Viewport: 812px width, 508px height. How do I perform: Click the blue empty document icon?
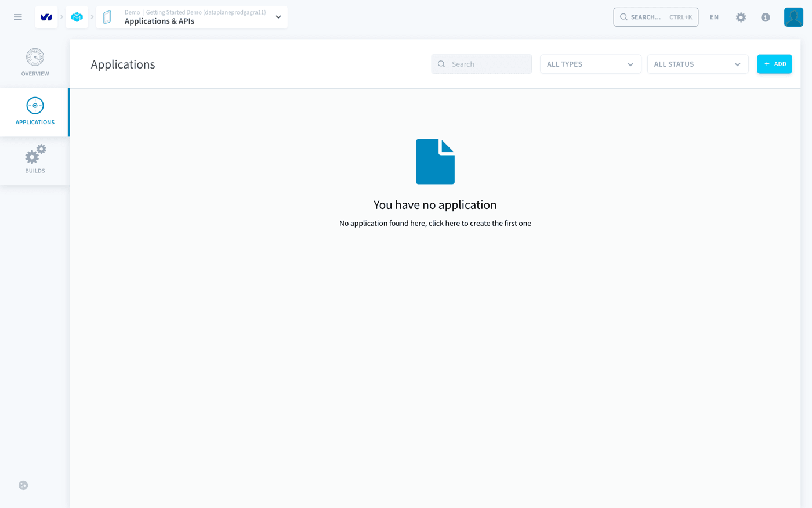click(435, 161)
